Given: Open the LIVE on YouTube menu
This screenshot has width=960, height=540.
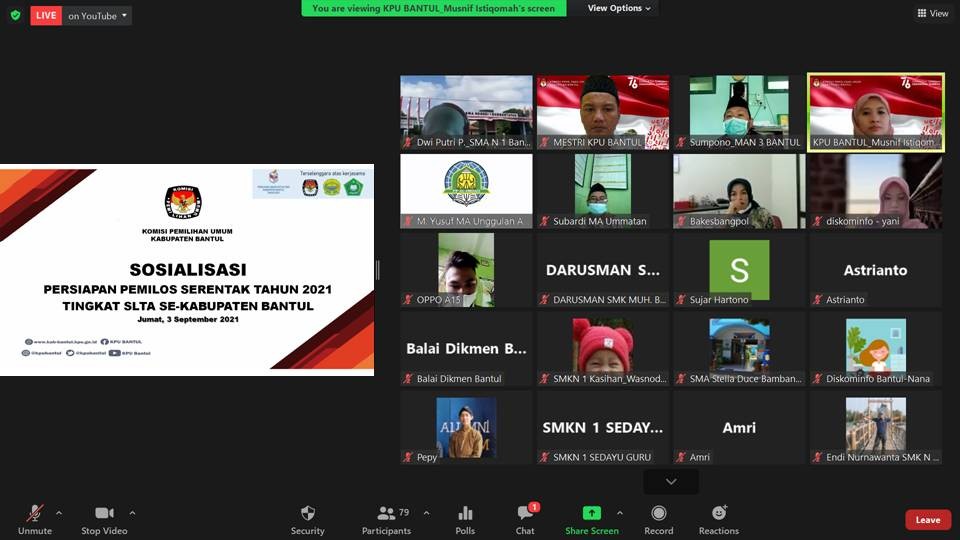Looking at the screenshot, I should (81, 15).
